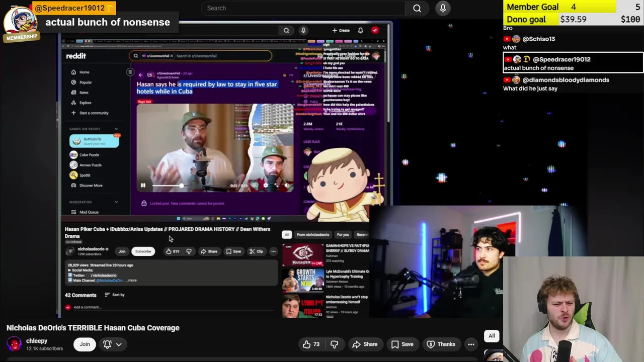Click inner YouTube microphone icon in video

click(x=303, y=30)
